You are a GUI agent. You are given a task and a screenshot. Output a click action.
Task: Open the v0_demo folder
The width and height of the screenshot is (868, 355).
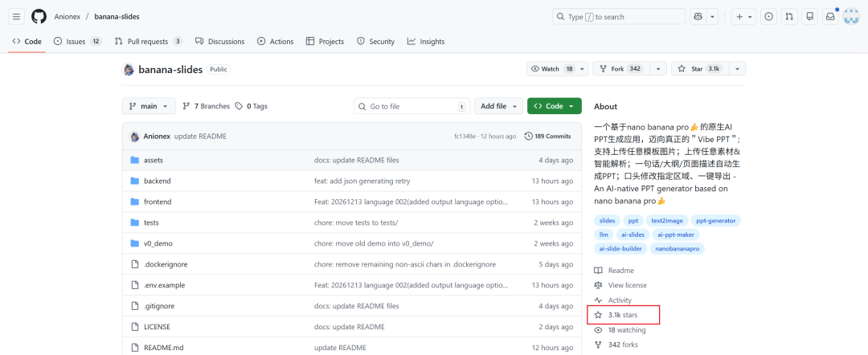click(158, 244)
